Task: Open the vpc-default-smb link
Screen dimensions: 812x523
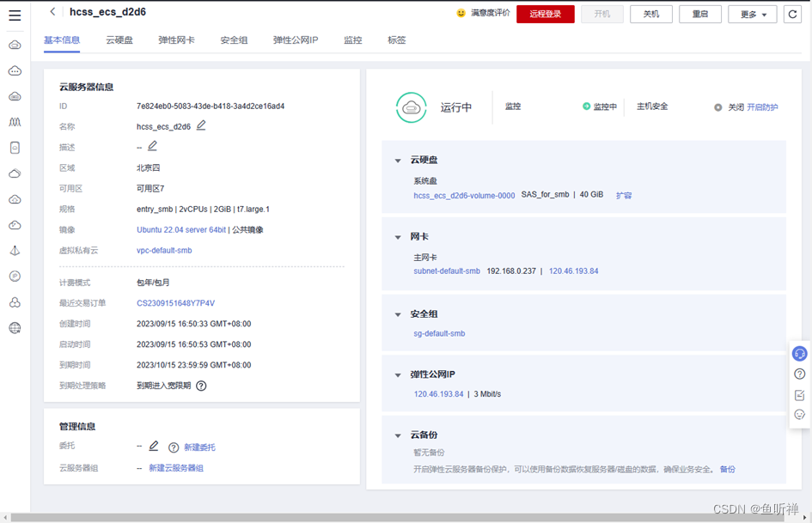Action: [x=164, y=251]
